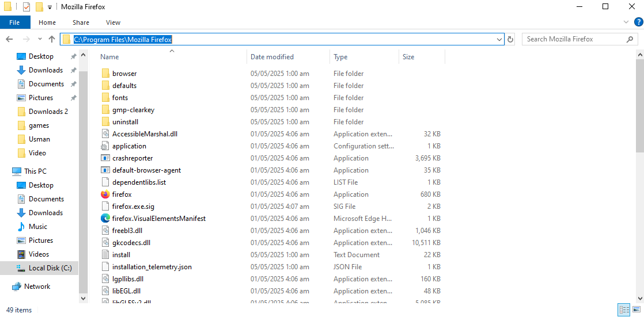The height and width of the screenshot is (317, 644).
Task: Open the games quick access folder
Action: tap(39, 125)
